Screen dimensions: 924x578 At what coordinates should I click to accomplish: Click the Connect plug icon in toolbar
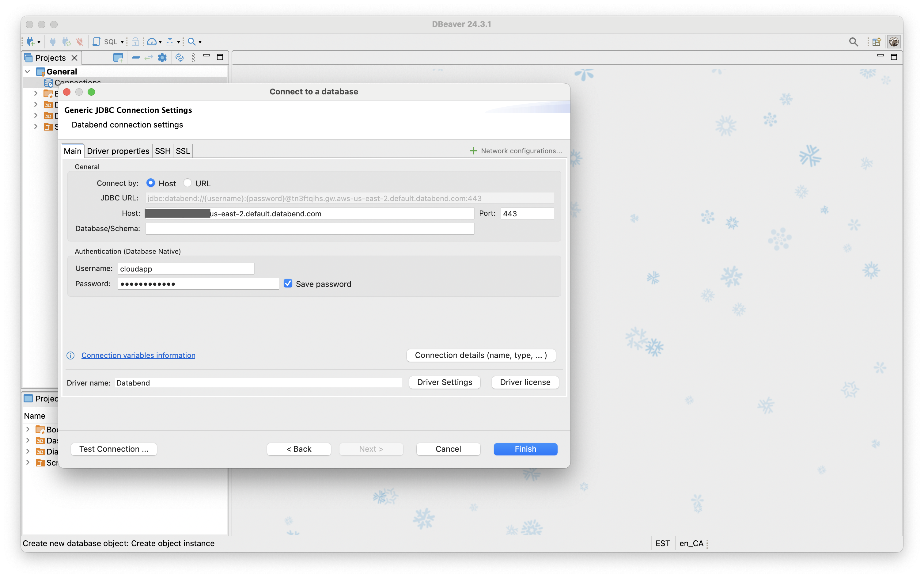pos(53,42)
